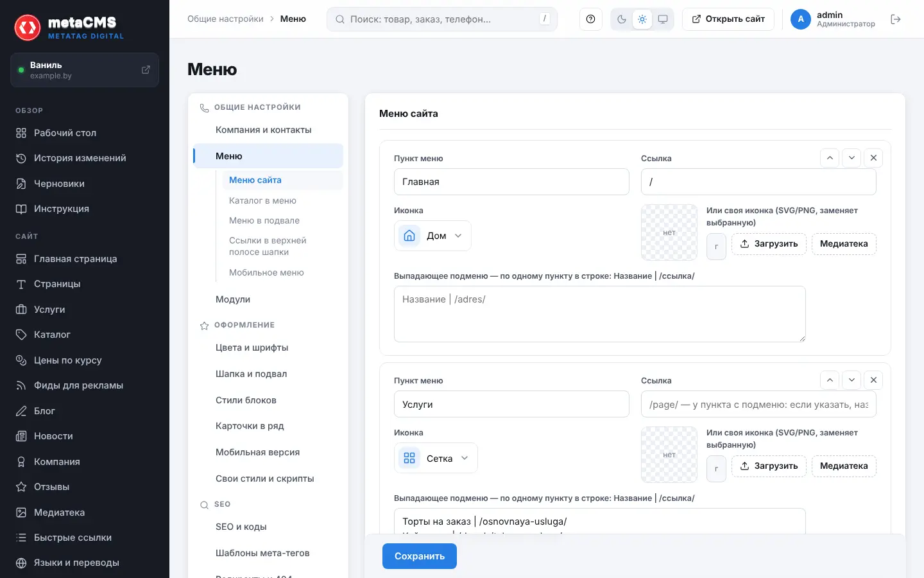Screen dimensions: 924x578
Task: Open Компания и контакты settings
Action: tap(268, 130)
